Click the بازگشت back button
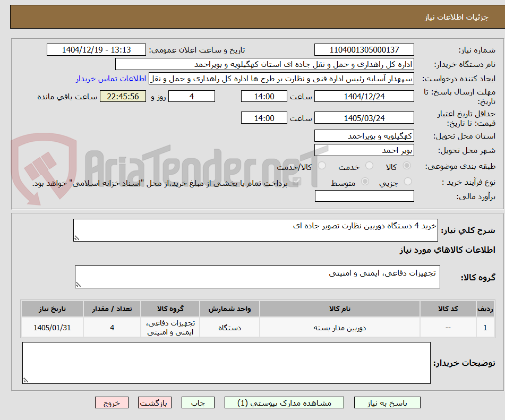The width and height of the screenshot is (505, 420). point(155,402)
